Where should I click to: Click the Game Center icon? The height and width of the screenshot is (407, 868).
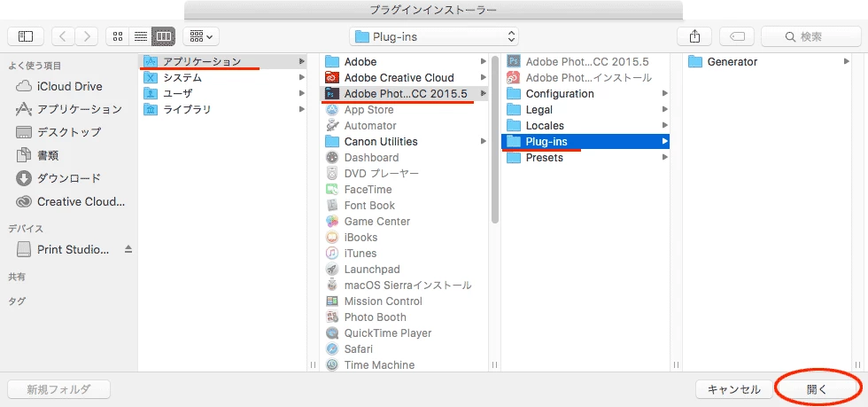click(332, 222)
